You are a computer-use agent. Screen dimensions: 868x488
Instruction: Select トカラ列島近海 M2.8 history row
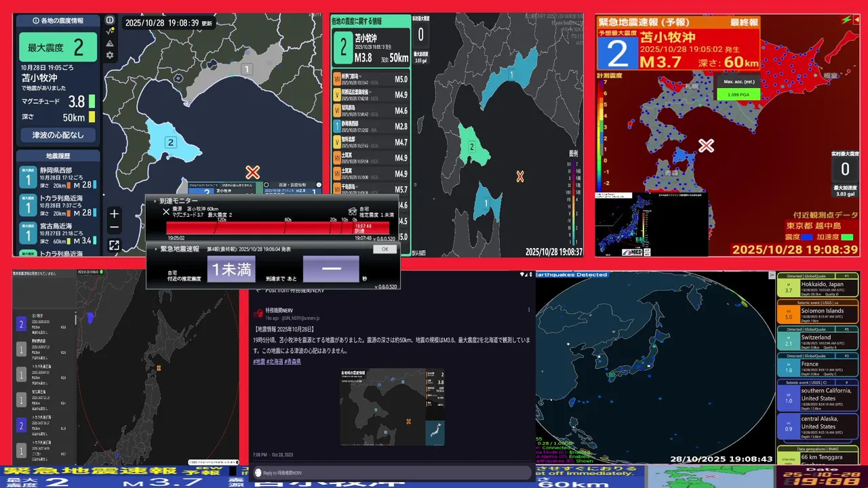click(58, 206)
